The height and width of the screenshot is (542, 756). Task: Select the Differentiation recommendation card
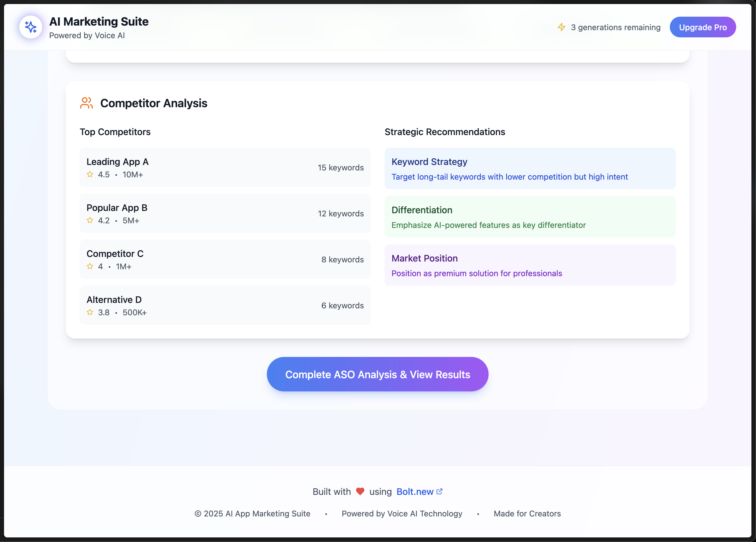click(530, 217)
